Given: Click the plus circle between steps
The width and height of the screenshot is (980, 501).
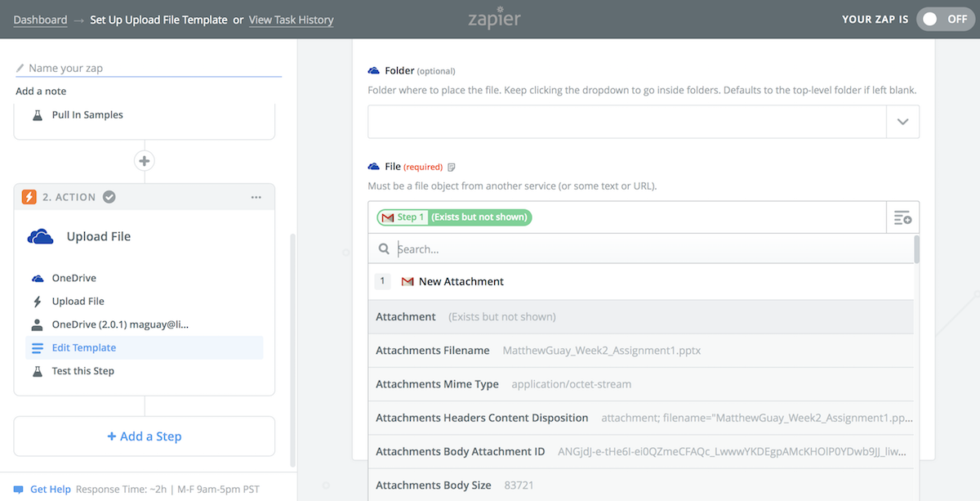Looking at the screenshot, I should pyautogui.click(x=145, y=161).
